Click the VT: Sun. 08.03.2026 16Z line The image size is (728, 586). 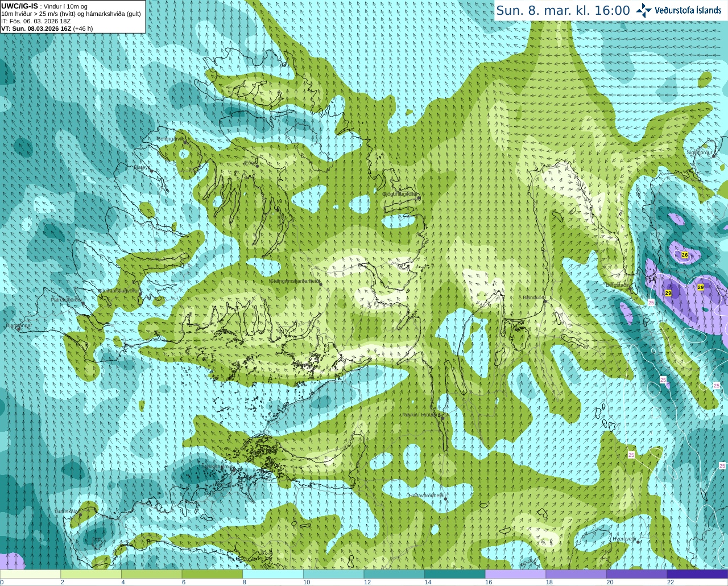(x=47, y=28)
